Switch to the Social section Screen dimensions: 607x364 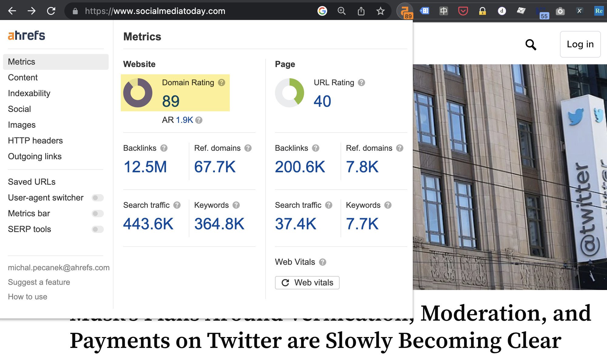pyautogui.click(x=19, y=109)
